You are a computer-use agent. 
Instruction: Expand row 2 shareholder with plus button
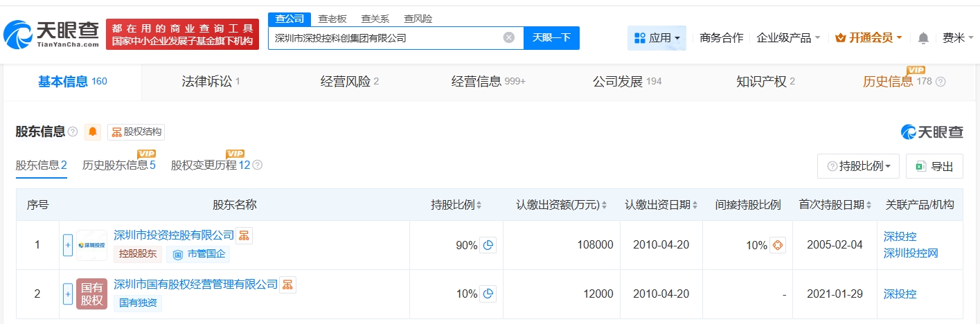pos(68,294)
